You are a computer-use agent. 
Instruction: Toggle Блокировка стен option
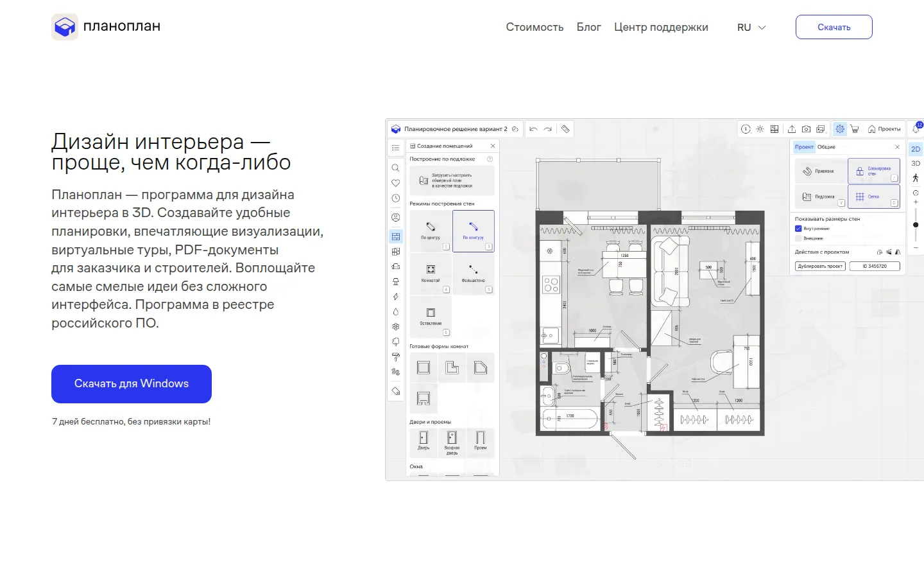874,171
